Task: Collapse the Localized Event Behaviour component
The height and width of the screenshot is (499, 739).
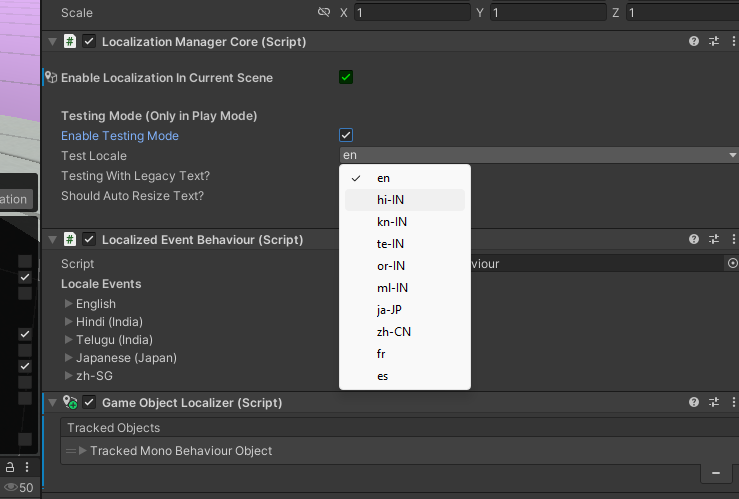Action: tap(52, 239)
